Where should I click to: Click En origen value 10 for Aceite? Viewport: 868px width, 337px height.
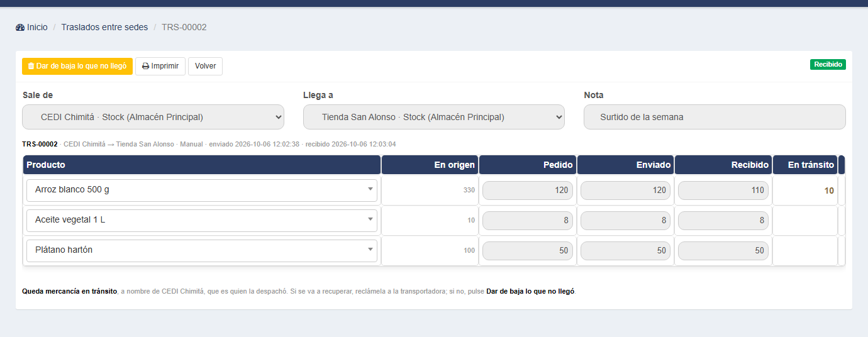pos(471,220)
